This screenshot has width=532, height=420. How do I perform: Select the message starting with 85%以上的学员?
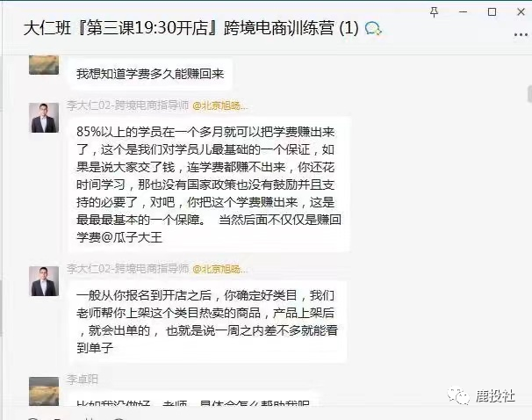tap(209, 185)
